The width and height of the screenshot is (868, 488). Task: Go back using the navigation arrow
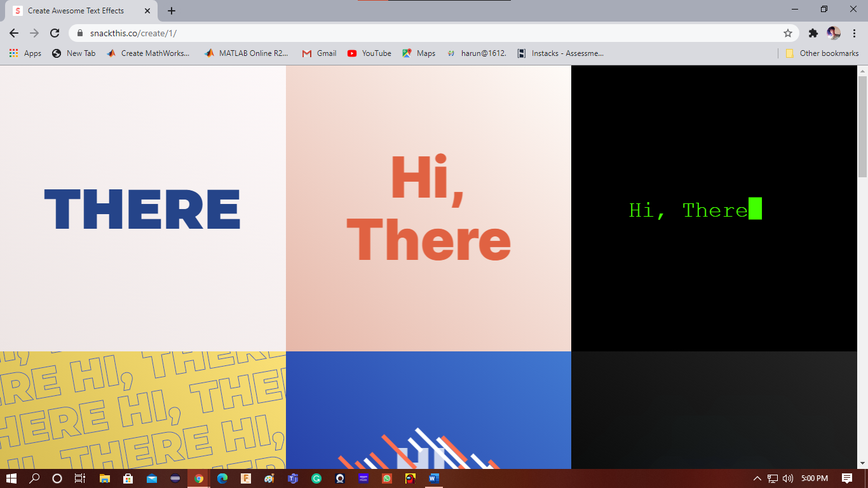[13, 32]
